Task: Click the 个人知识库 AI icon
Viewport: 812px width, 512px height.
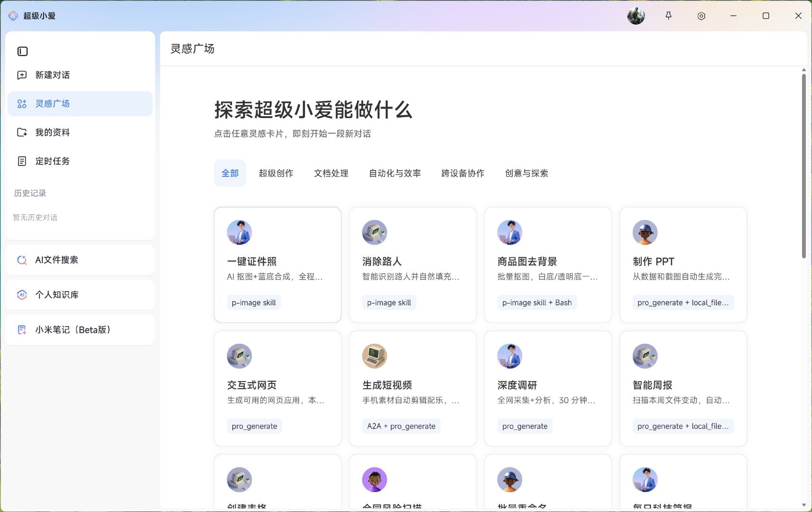Action: [x=22, y=295]
